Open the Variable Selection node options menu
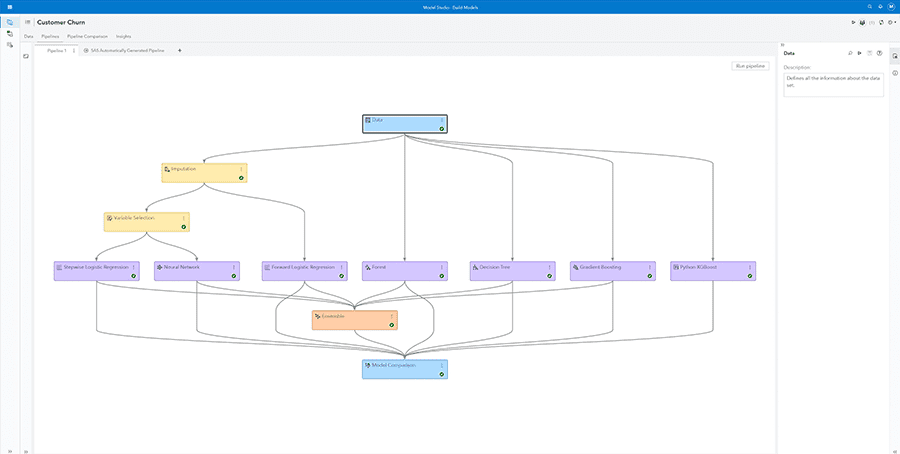The width and height of the screenshot is (900, 454). click(184, 218)
